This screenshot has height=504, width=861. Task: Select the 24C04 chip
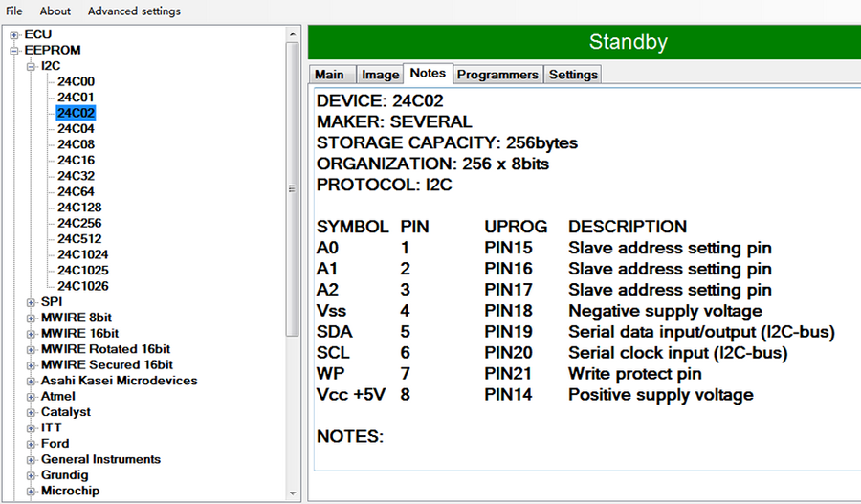coord(76,128)
